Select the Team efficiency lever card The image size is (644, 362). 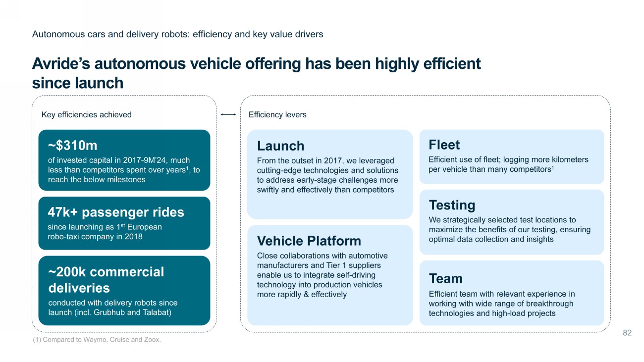[x=511, y=293]
